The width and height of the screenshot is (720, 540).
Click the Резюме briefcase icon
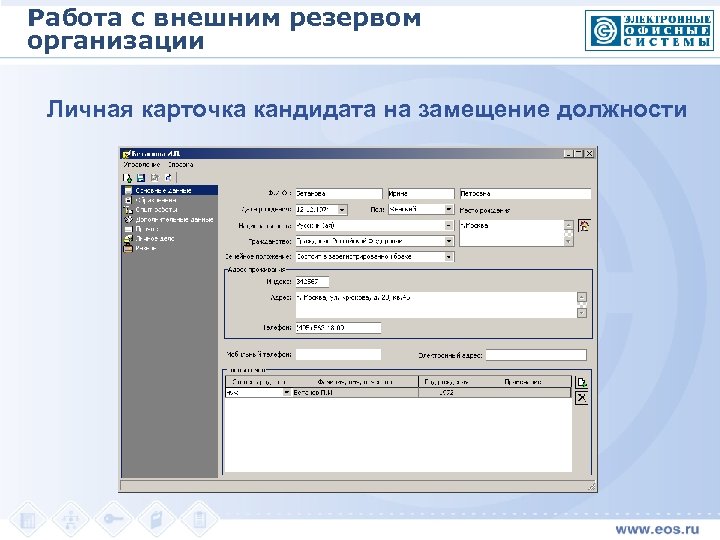pos(128,248)
